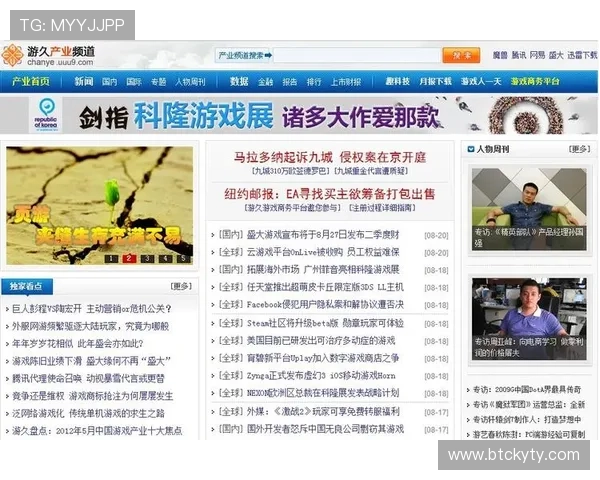This screenshot has width=600, height=480.
Task: Open the 国际 navigation item
Action: (134, 82)
